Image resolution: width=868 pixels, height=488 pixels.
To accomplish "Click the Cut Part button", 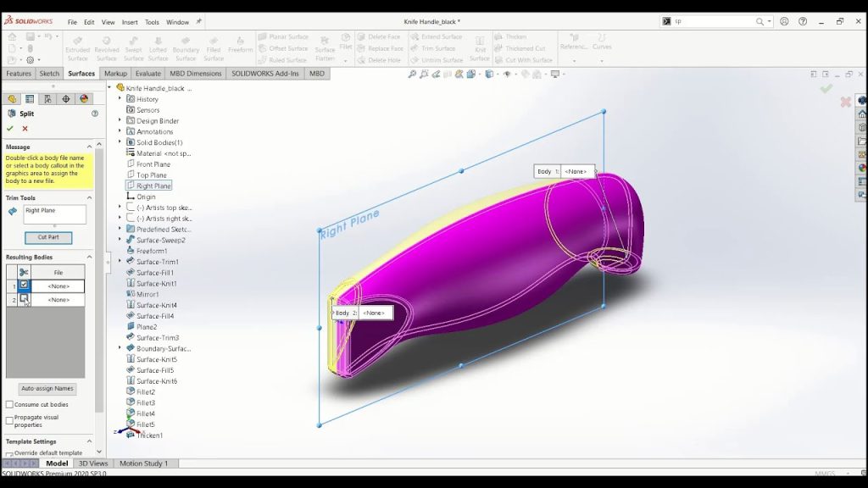I will [x=48, y=237].
